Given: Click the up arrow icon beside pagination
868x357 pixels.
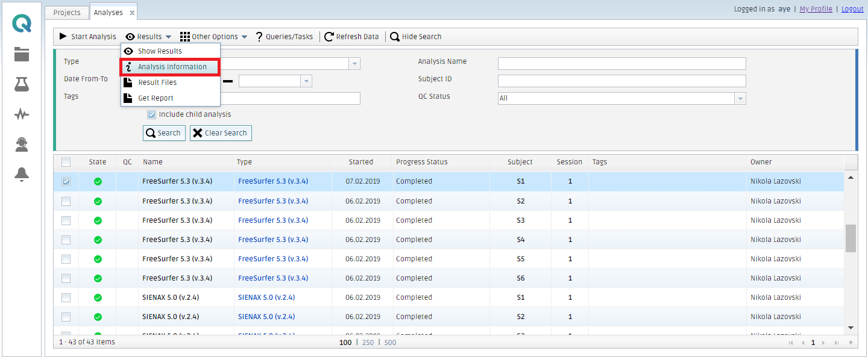Looking at the screenshot, I should [850, 343].
